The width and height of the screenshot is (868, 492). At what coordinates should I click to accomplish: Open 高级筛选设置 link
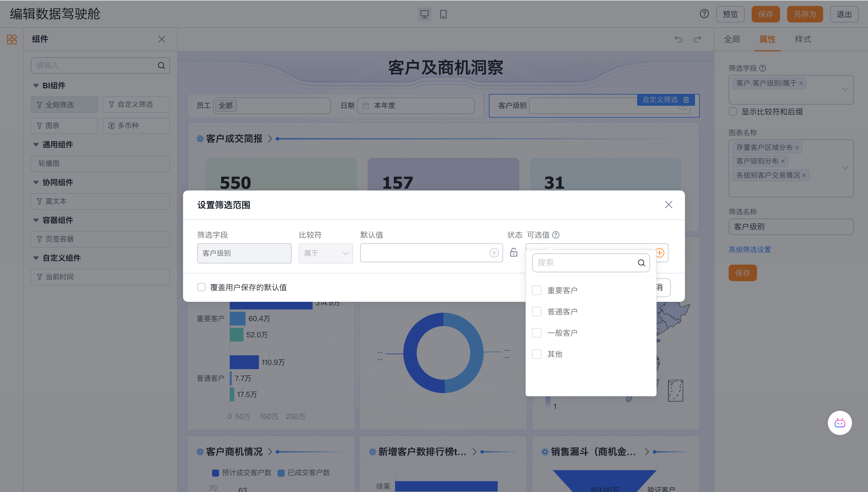click(x=749, y=249)
